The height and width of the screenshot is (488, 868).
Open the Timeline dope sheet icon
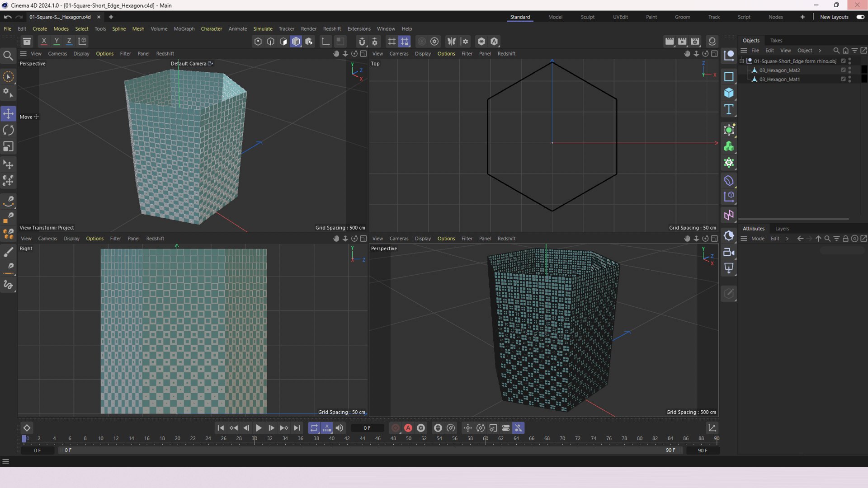click(x=712, y=428)
